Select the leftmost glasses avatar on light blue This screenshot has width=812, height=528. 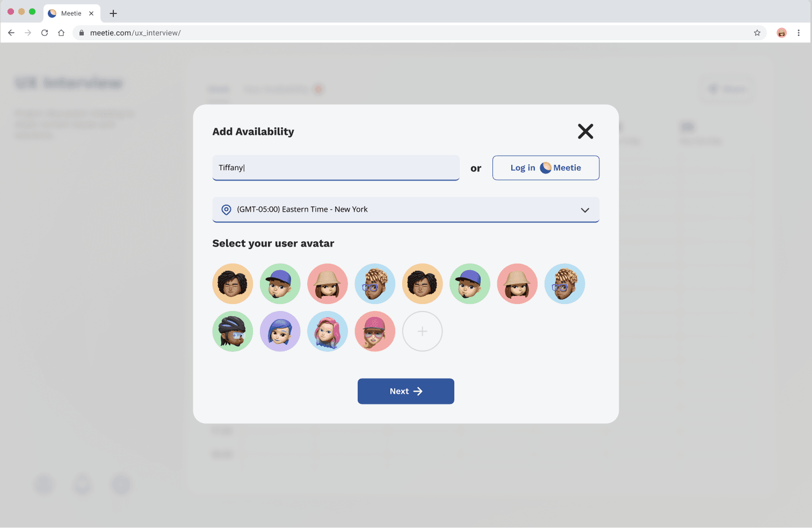[x=375, y=284]
